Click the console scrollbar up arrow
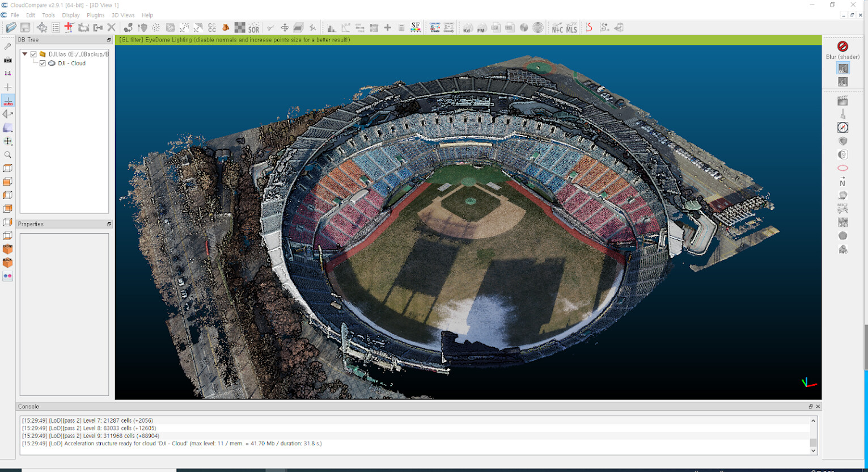868x472 pixels. (x=813, y=420)
